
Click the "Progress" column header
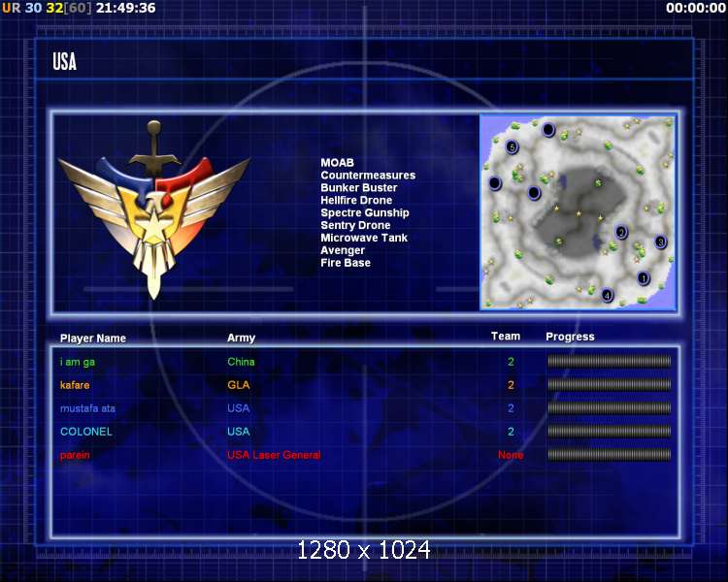(570, 337)
